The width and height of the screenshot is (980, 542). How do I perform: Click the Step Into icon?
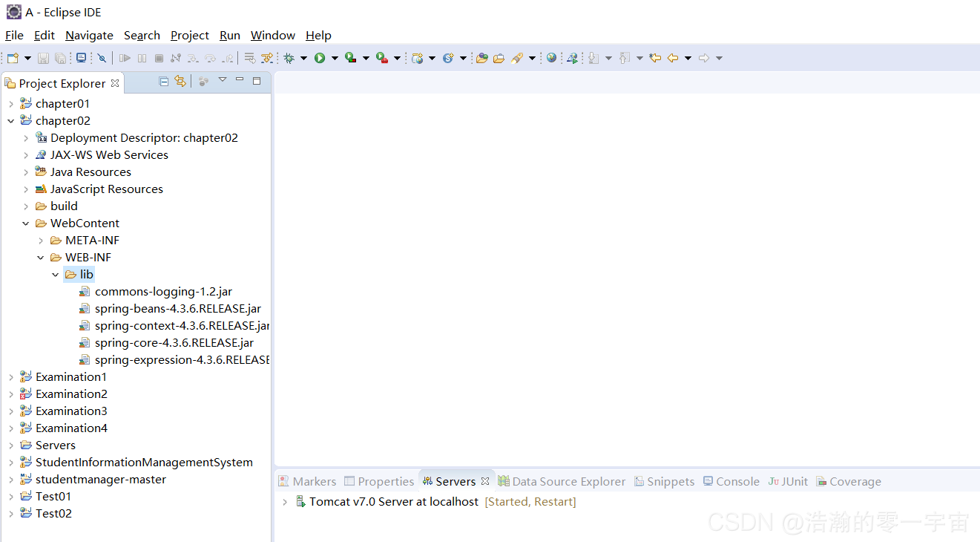(x=193, y=58)
